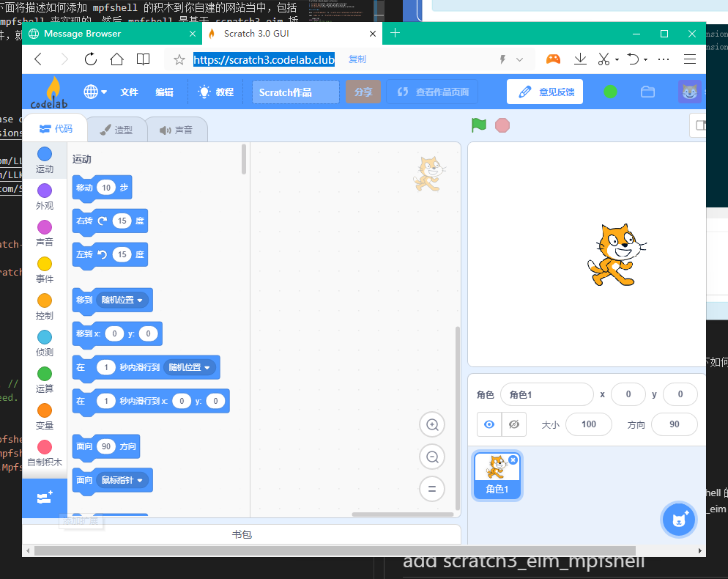The image size is (728, 579).
Task: Click the browser home button
Action: point(116,59)
